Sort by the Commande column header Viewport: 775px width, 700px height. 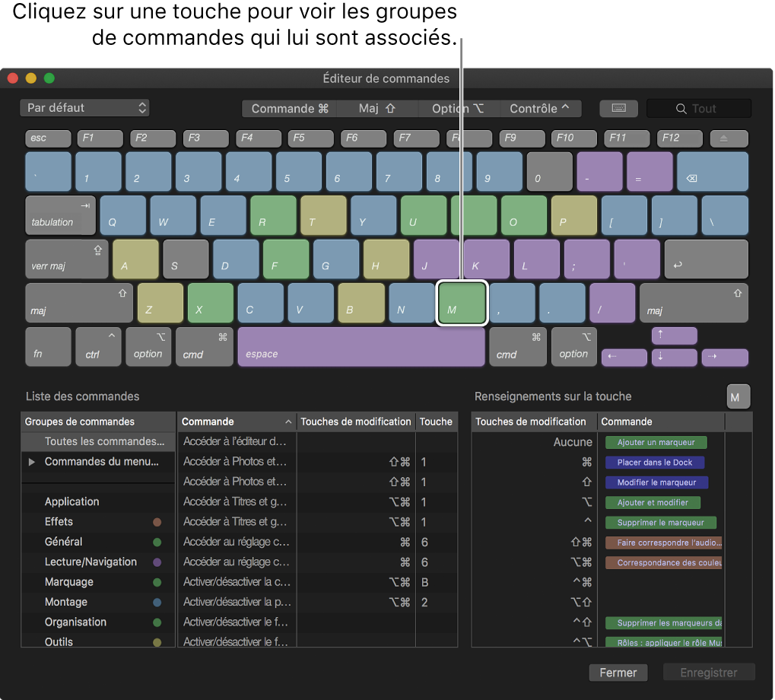[x=237, y=422]
